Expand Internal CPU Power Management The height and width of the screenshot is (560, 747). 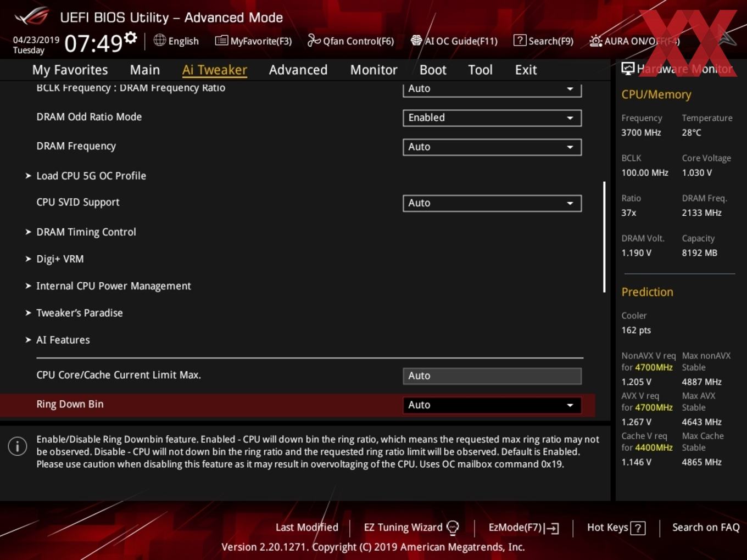(114, 285)
